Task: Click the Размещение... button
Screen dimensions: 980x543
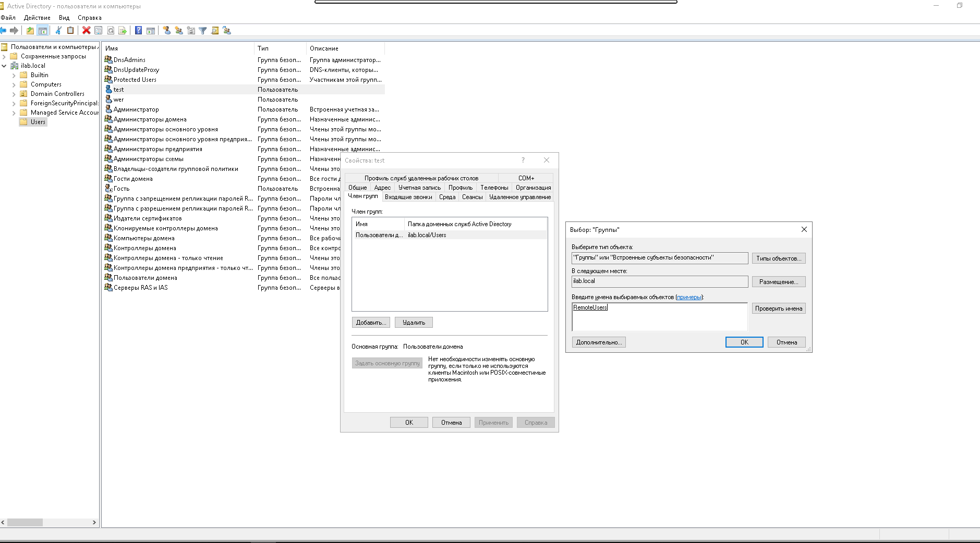Action: click(x=779, y=282)
